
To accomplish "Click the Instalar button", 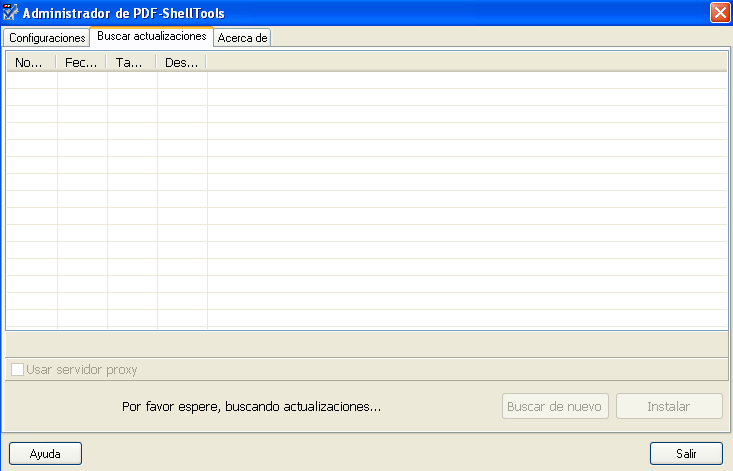I will [x=669, y=407].
